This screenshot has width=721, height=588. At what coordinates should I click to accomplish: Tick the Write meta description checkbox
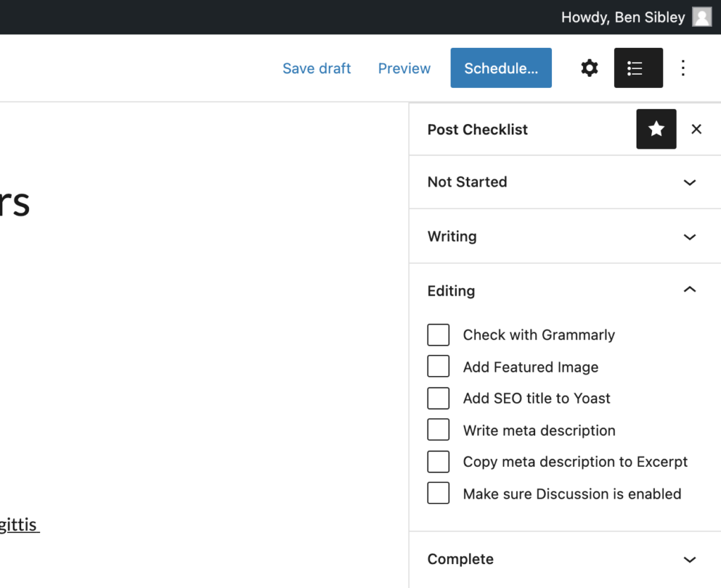tap(438, 430)
